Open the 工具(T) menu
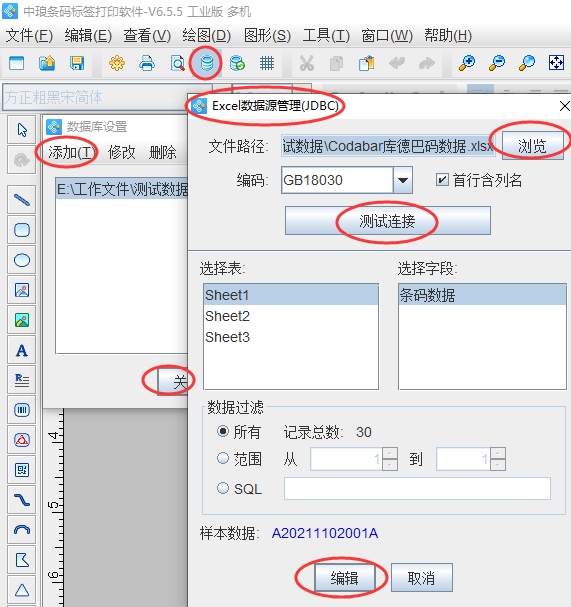Screen dimensions: 571x607 pyautogui.click(x=326, y=36)
